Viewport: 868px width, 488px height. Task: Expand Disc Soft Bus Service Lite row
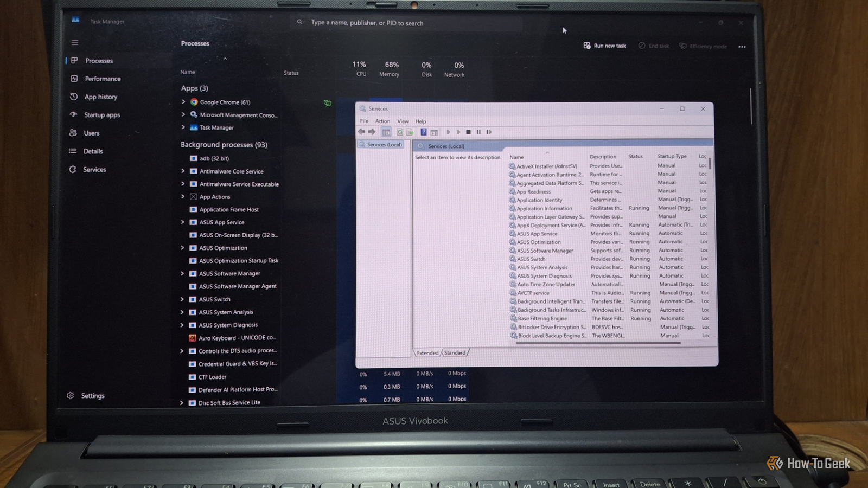(182, 403)
